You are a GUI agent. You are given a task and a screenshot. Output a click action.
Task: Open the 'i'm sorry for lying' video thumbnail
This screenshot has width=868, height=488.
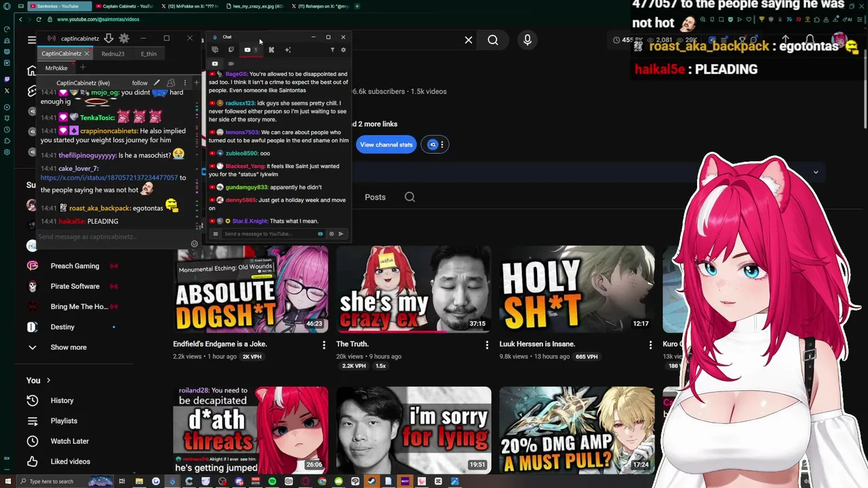click(414, 430)
